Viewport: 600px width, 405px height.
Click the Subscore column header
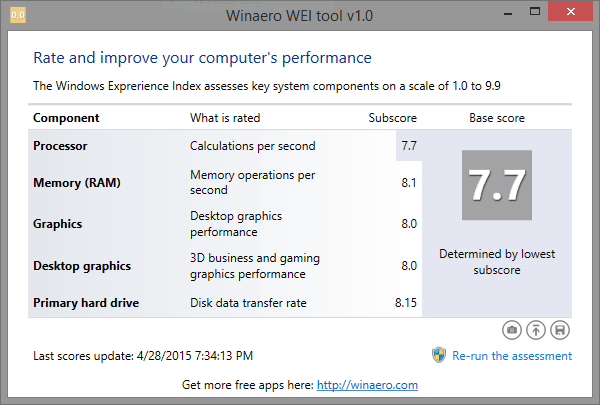point(393,118)
